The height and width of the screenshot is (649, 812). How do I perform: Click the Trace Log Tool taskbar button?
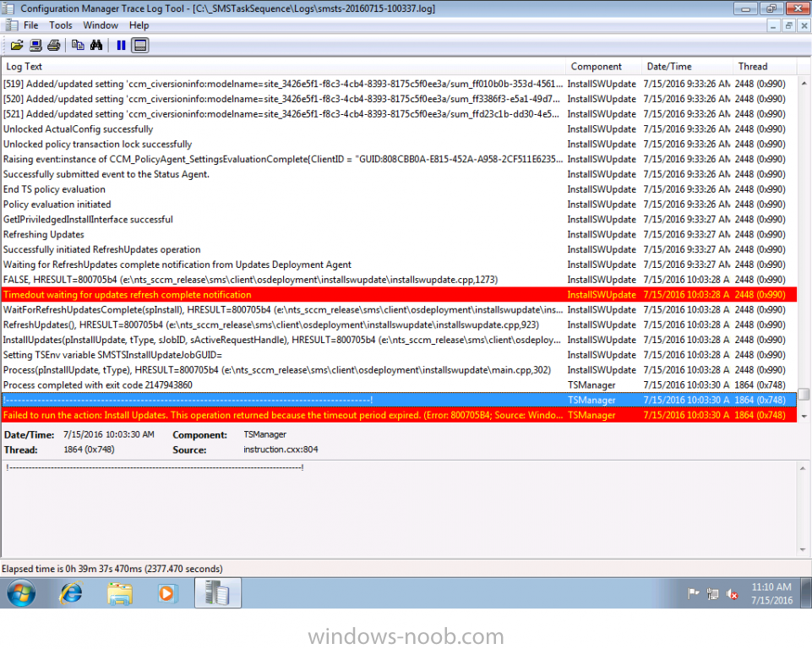point(217,593)
